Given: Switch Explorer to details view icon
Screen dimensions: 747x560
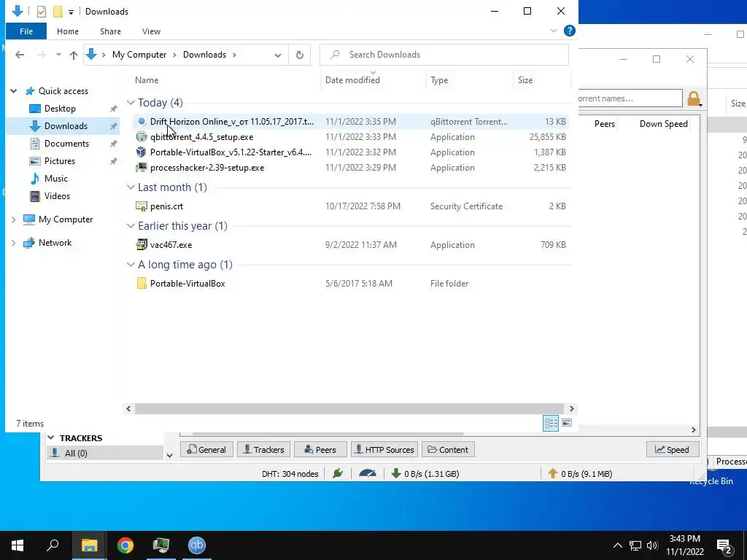Looking at the screenshot, I should click(x=551, y=423).
